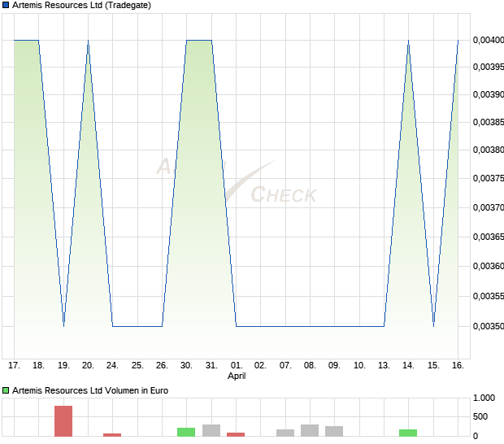
Task: Click the 0,00370 price axis label
Action: tap(489, 207)
